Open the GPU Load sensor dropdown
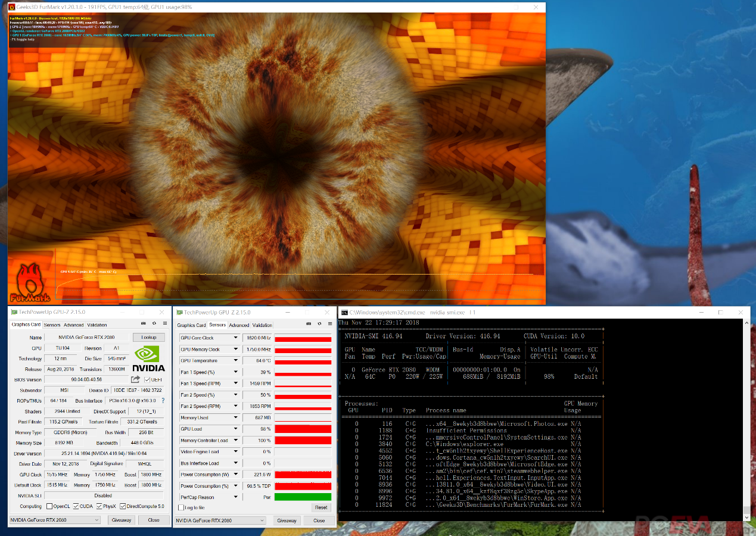The height and width of the screenshot is (536, 756). (236, 429)
